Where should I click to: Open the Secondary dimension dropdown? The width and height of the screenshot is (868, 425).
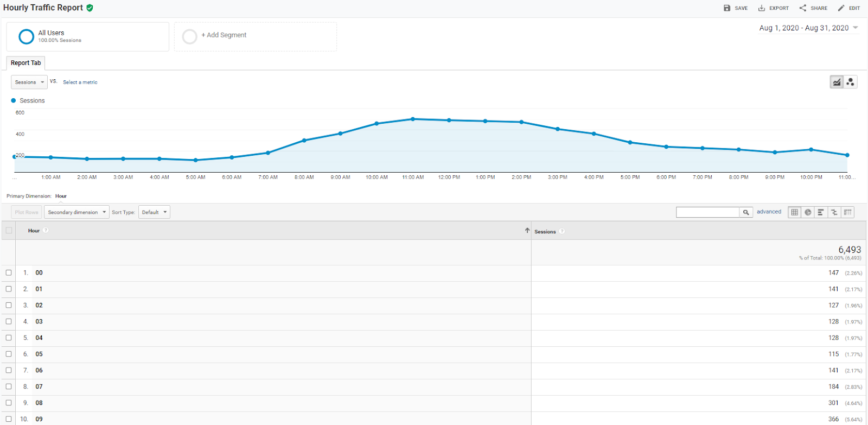coord(76,212)
